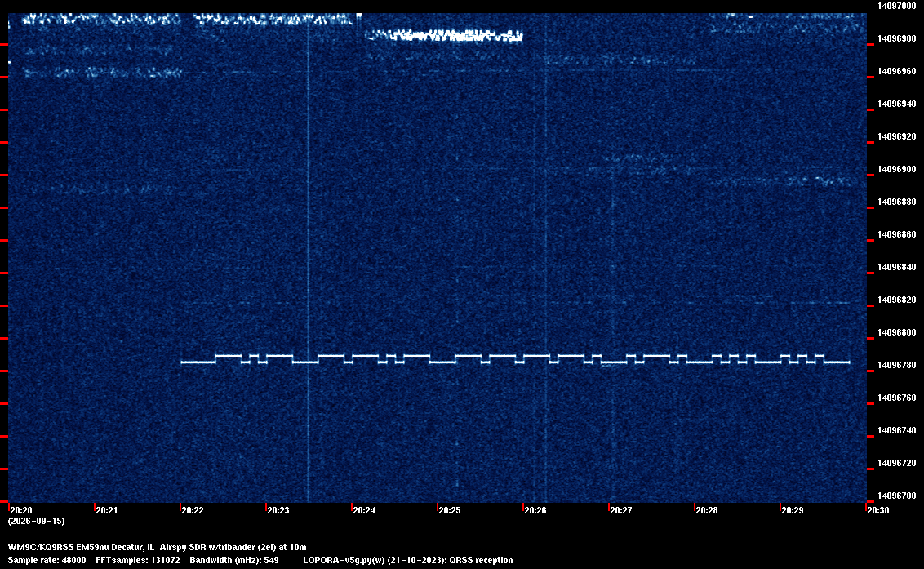Click the 14096780 frequency label
The image size is (924, 569).
(897, 366)
